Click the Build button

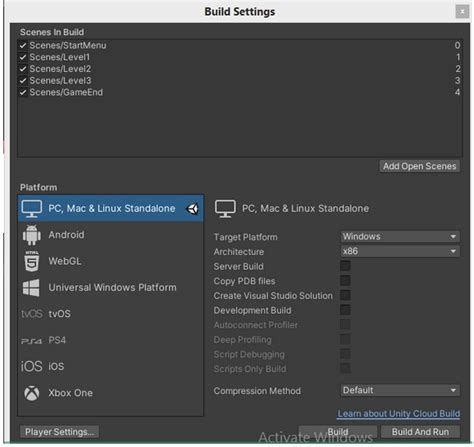tap(338, 432)
